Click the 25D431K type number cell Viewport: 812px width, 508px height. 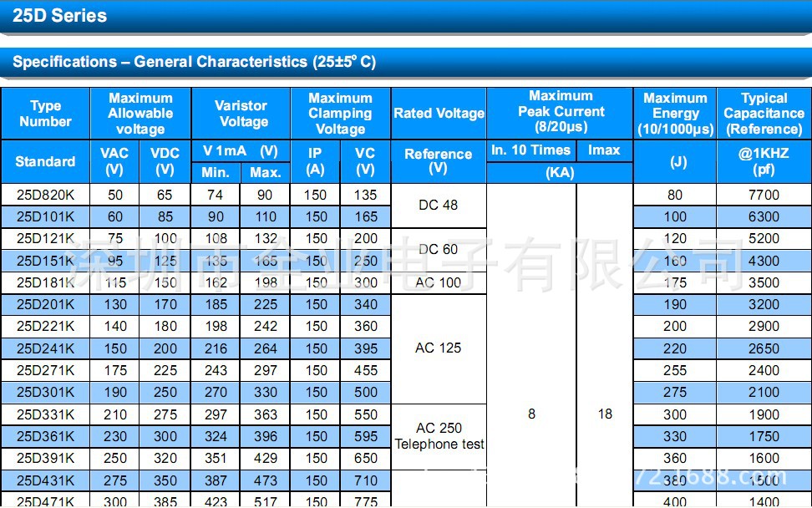point(45,480)
